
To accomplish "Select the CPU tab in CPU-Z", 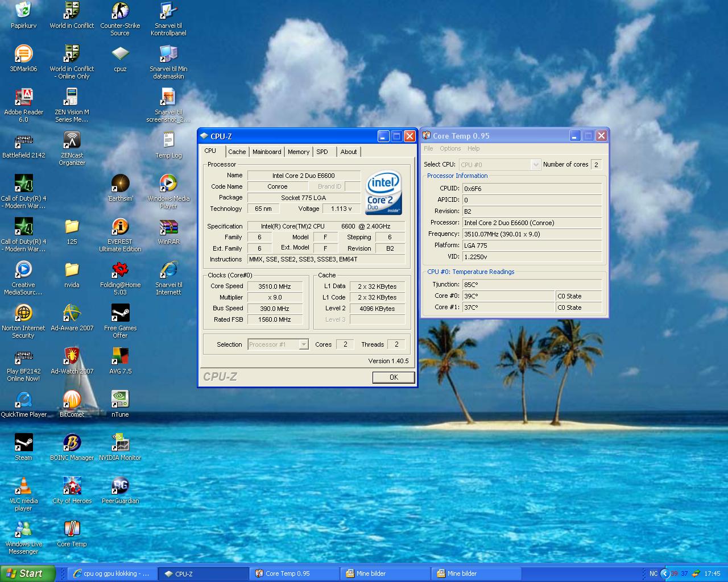I will pyautogui.click(x=210, y=151).
